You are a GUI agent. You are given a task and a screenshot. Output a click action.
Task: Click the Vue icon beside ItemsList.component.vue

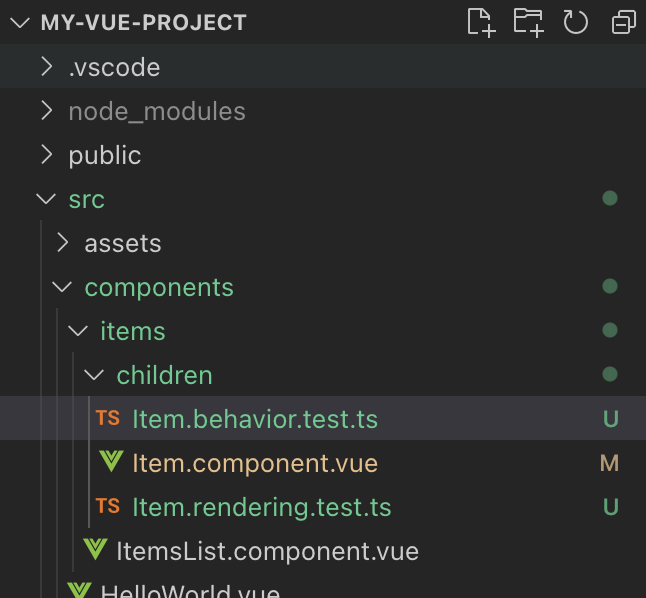point(95,549)
